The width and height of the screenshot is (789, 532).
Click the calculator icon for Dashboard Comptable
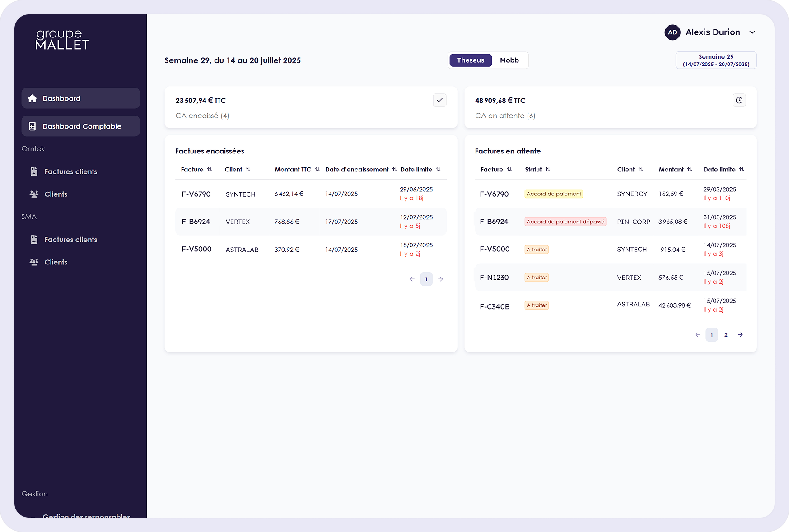(32, 126)
